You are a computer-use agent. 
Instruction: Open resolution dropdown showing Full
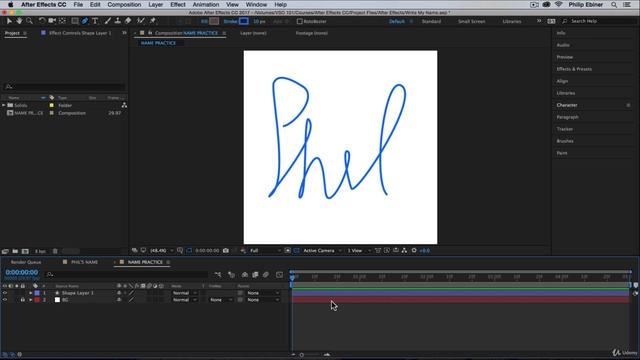[x=265, y=250]
